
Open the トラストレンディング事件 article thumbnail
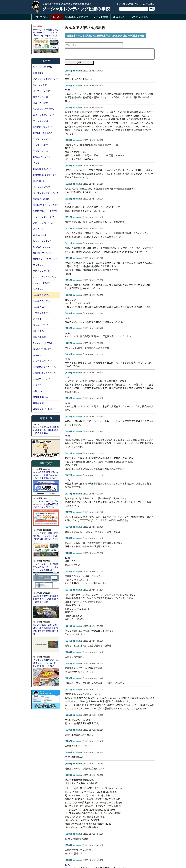(46, 580)
